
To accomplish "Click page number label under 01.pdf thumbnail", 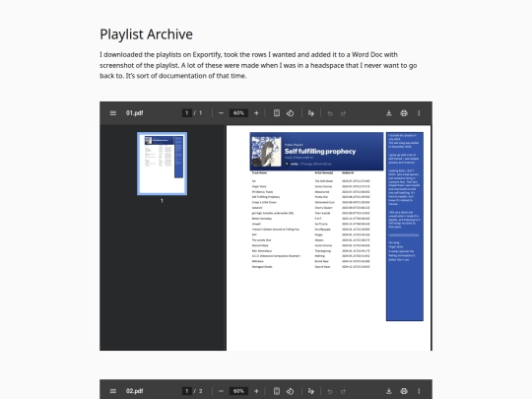I will 162,201.
